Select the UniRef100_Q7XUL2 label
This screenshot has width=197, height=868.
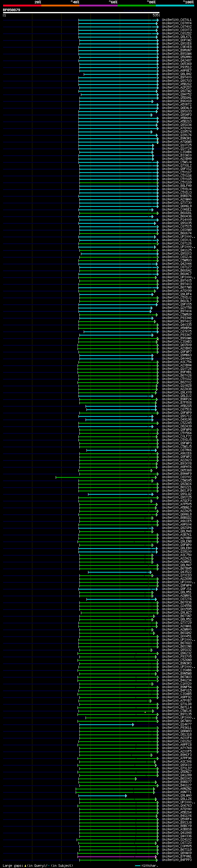[176, 165]
